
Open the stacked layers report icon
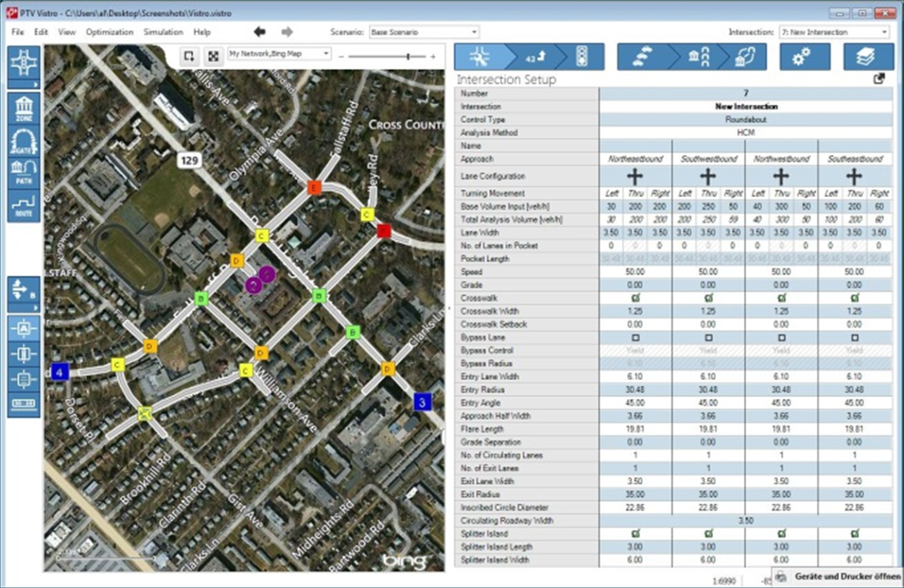868,57
